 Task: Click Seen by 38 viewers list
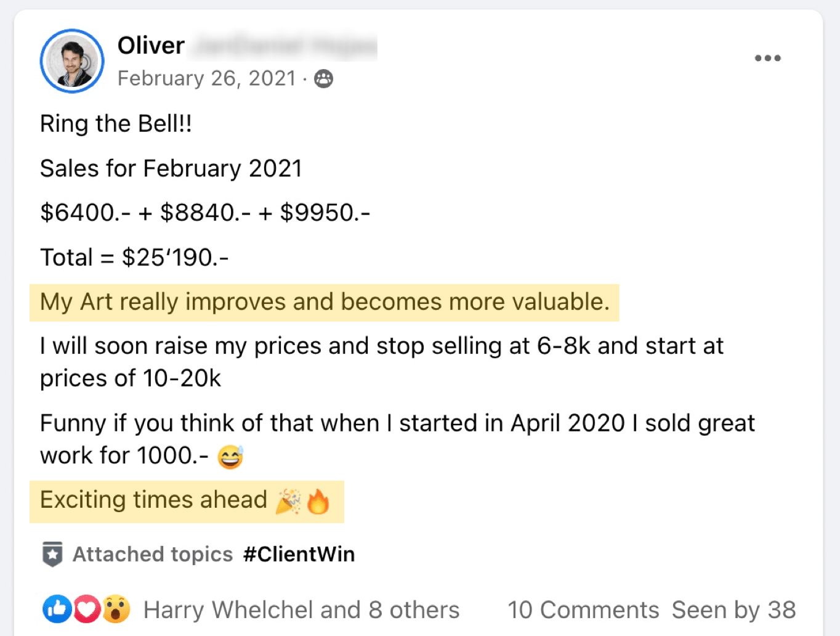(x=733, y=609)
